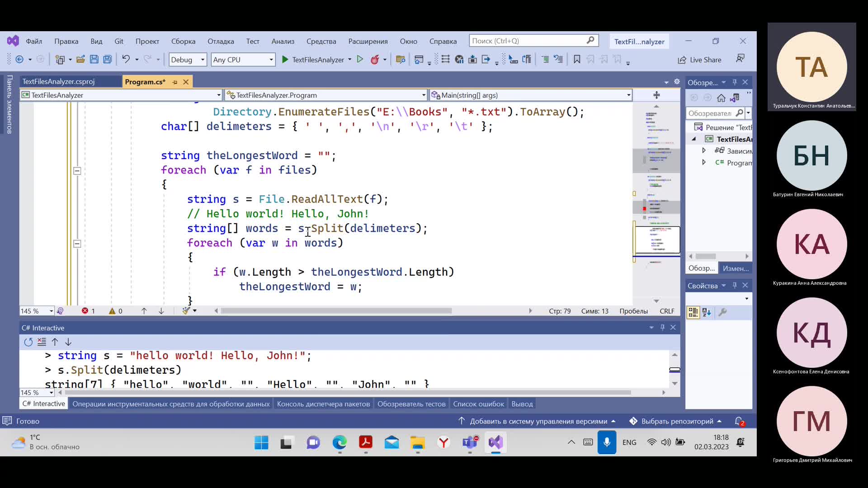Expand the startup project dropdown arrow next to TextFilesAnalyzer
Image resolution: width=868 pixels, height=488 pixels.
[349, 60]
